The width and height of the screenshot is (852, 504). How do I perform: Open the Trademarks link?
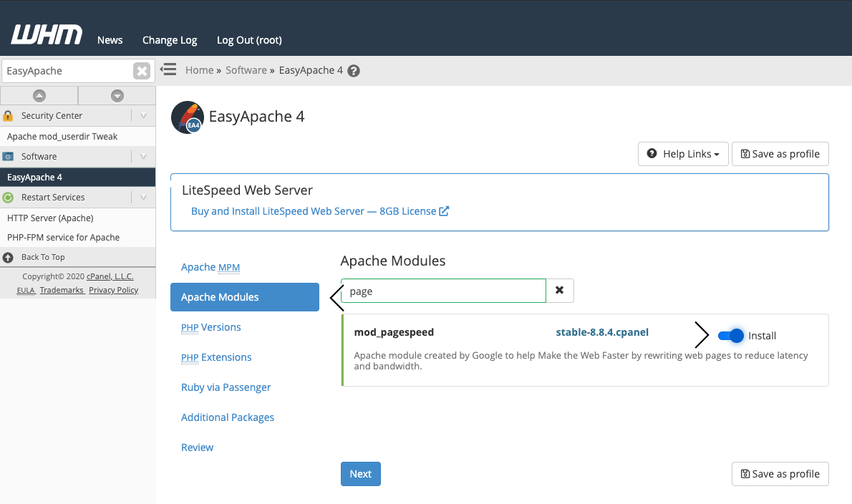click(x=62, y=290)
